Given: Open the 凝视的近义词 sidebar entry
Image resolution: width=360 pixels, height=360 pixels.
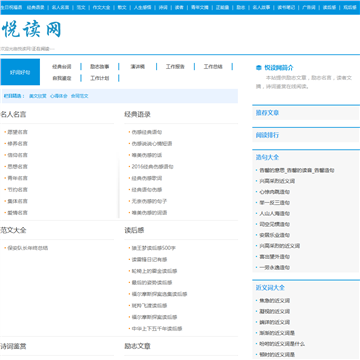Looking at the screenshot, I should pyautogui.click(x=275, y=311).
